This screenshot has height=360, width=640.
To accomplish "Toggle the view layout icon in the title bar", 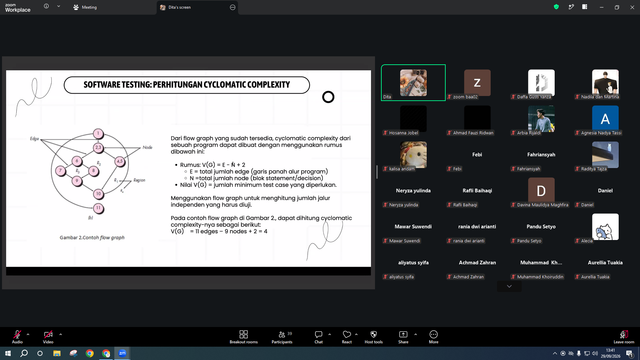I will [x=585, y=7].
